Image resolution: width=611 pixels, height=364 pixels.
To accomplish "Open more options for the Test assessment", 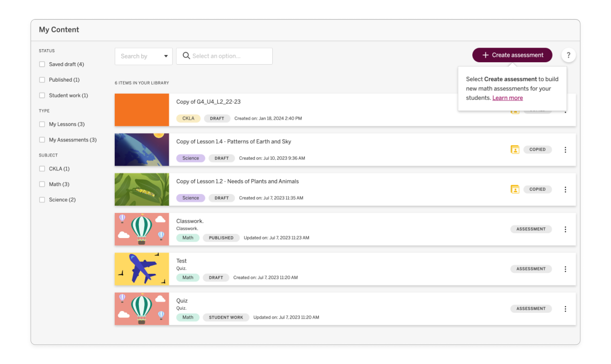I will coord(565,269).
